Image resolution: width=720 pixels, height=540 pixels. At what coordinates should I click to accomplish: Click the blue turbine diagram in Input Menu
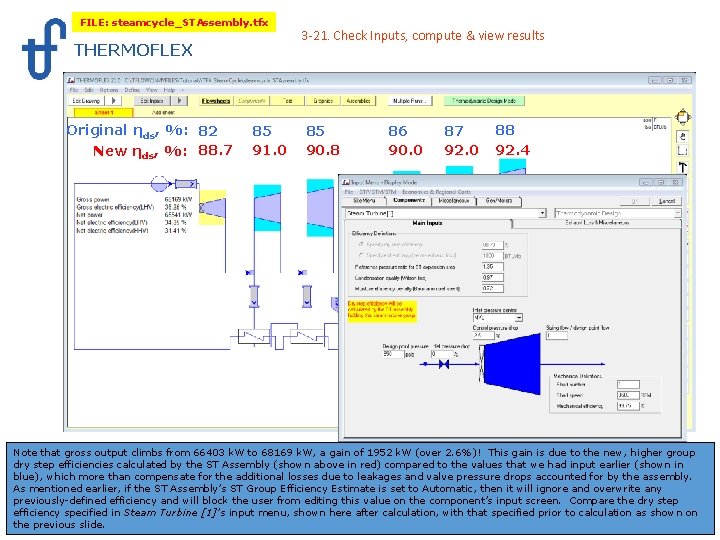click(x=512, y=364)
